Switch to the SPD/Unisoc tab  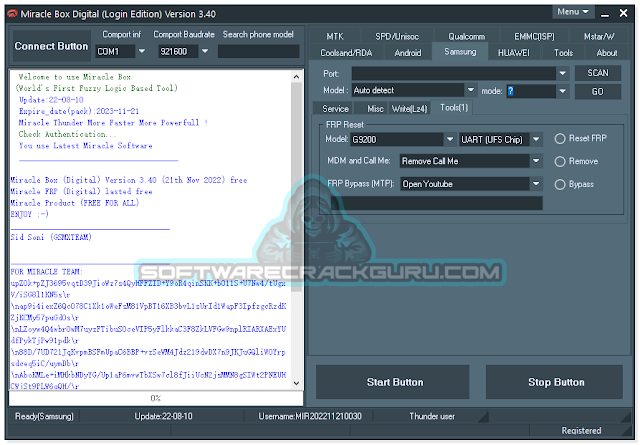tap(397, 36)
